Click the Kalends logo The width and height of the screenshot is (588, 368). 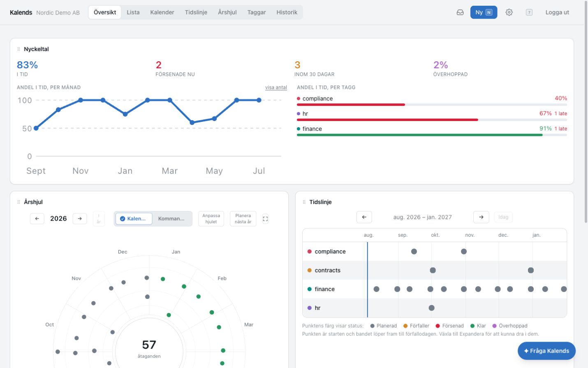[21, 12]
